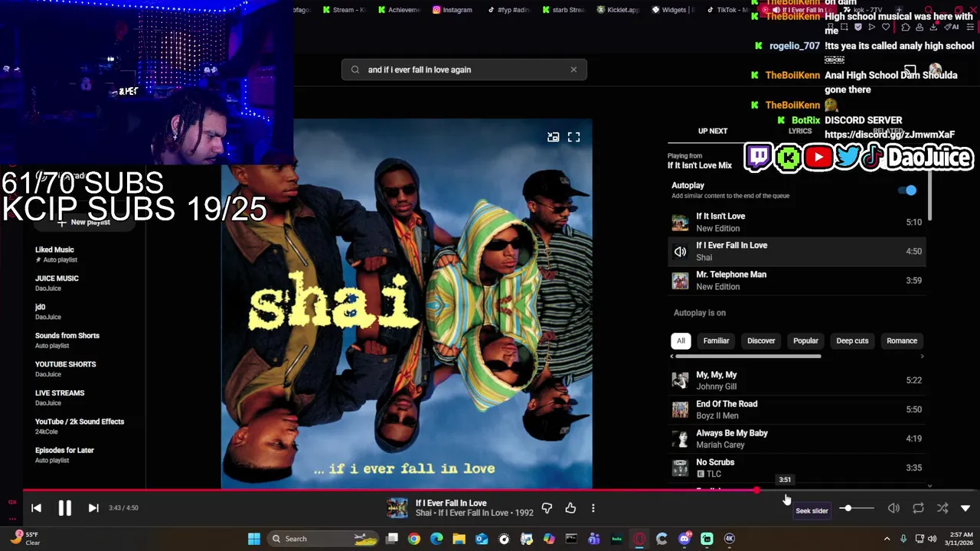Switch to the Instagram browser tab
The image size is (980, 551).
(x=452, y=10)
